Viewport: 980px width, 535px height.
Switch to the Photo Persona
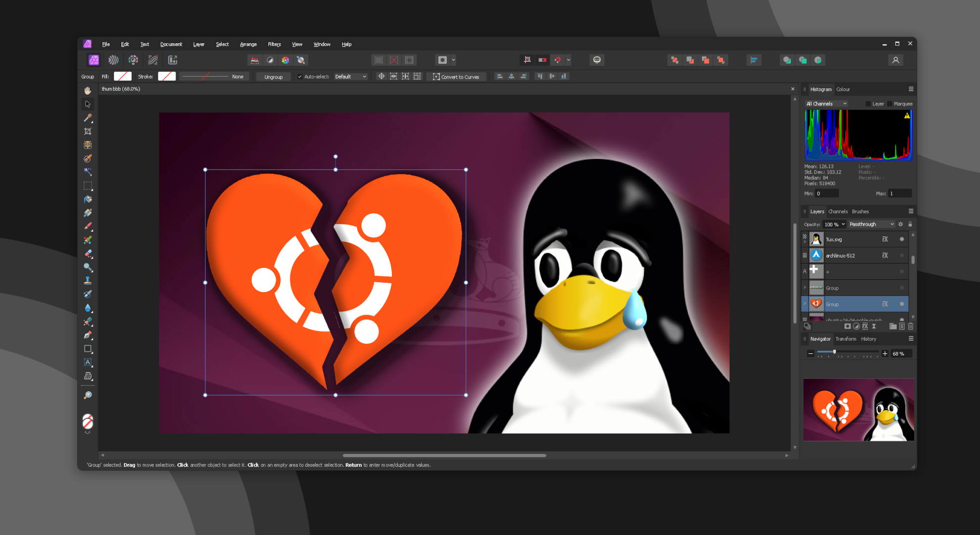click(x=94, y=60)
